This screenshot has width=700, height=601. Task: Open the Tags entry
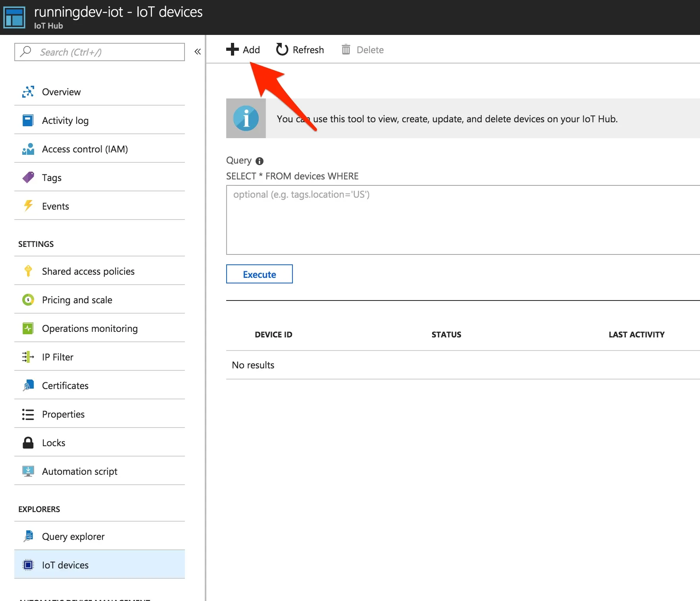(100, 177)
